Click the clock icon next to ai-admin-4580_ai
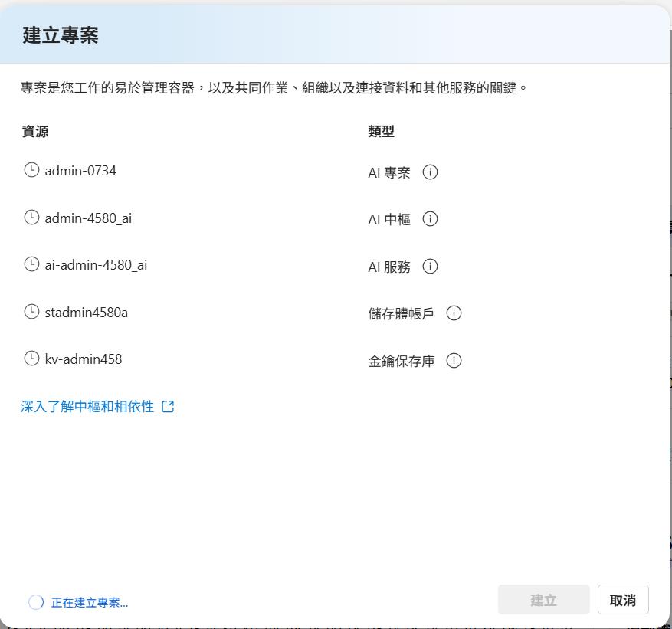672x629 pixels. [x=31, y=264]
